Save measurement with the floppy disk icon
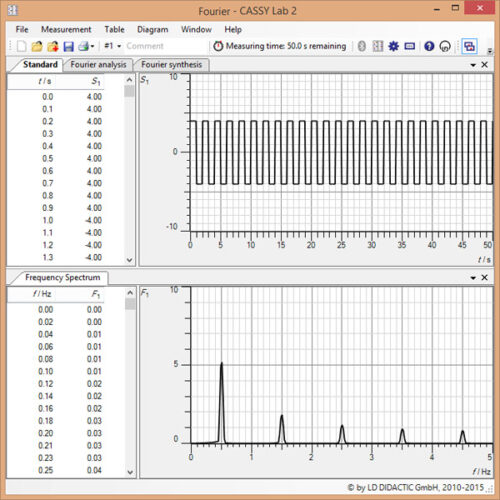 68,46
